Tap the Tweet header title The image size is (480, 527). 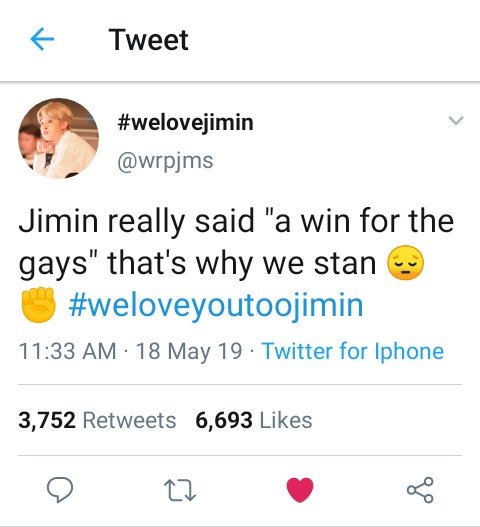tap(148, 40)
